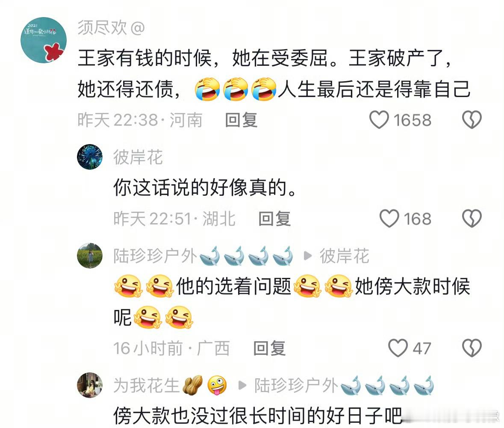Open 彼岸花's flower profile avatar
The height and width of the screenshot is (428, 504).
tap(90, 156)
